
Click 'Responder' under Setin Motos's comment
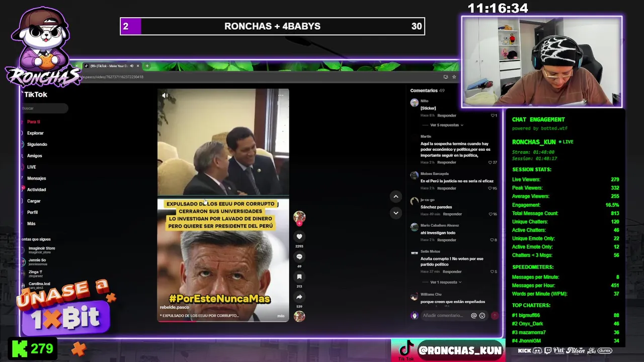(x=452, y=272)
